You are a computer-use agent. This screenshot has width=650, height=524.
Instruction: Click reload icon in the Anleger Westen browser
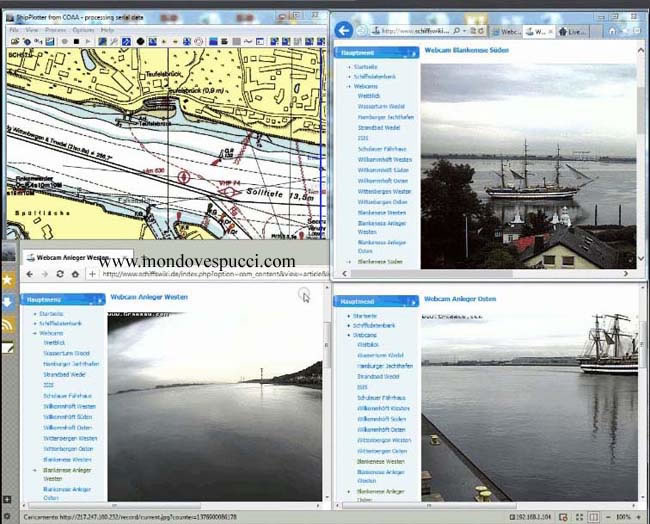(60, 274)
